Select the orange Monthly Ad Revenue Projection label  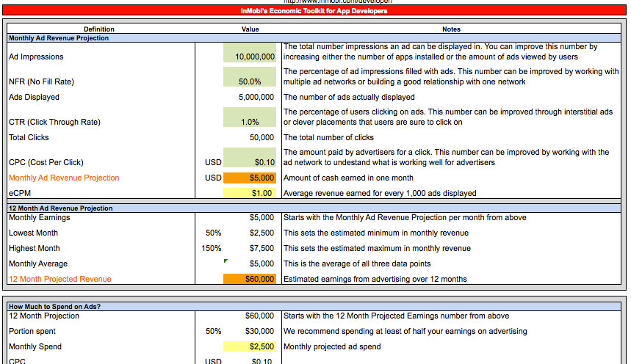(64, 178)
